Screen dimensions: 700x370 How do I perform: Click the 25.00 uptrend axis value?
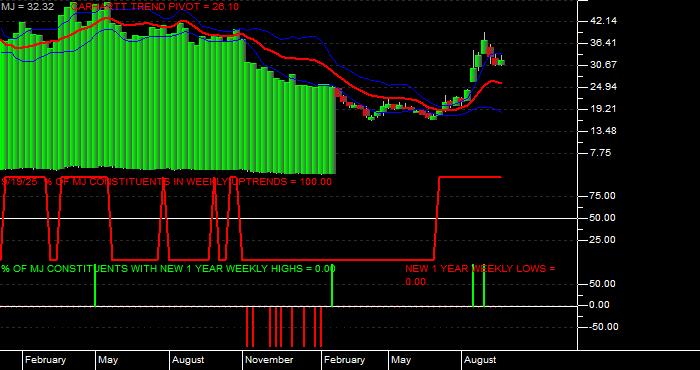(603, 240)
